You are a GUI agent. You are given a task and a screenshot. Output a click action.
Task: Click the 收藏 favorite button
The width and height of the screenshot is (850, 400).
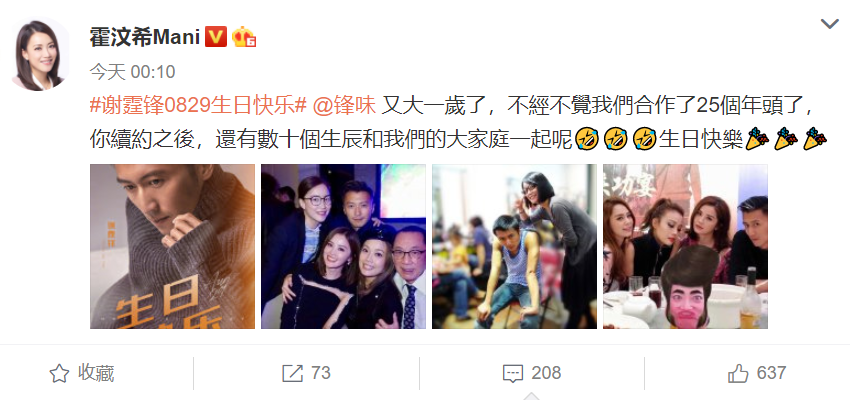(x=96, y=373)
